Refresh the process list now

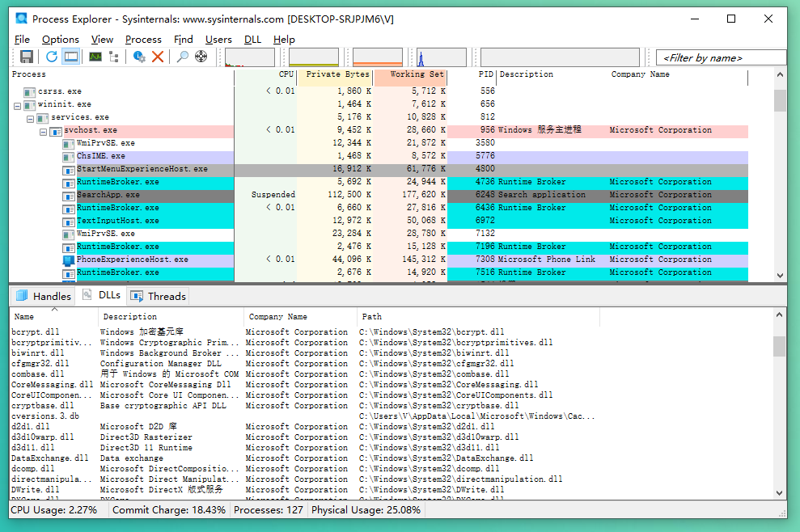[52, 57]
